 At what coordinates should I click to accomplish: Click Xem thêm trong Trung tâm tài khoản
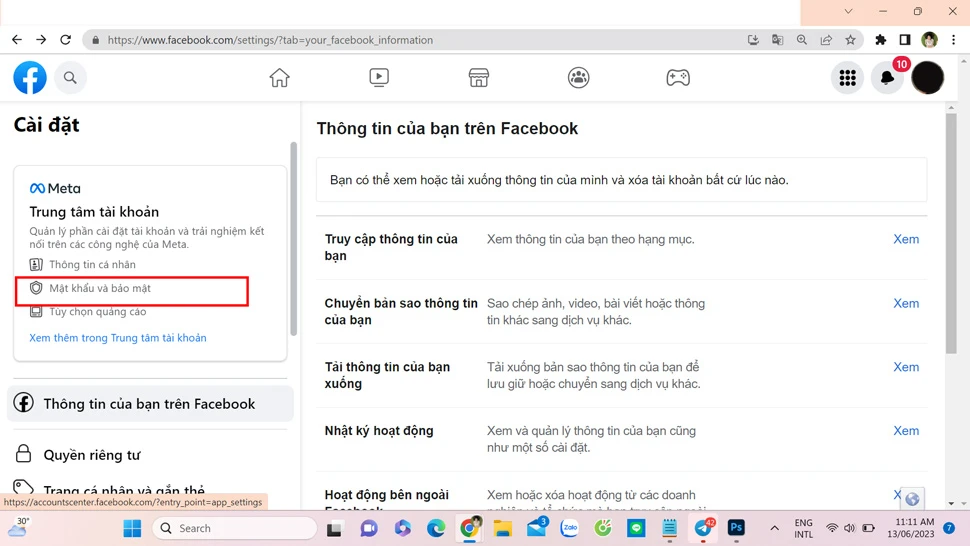(x=118, y=338)
